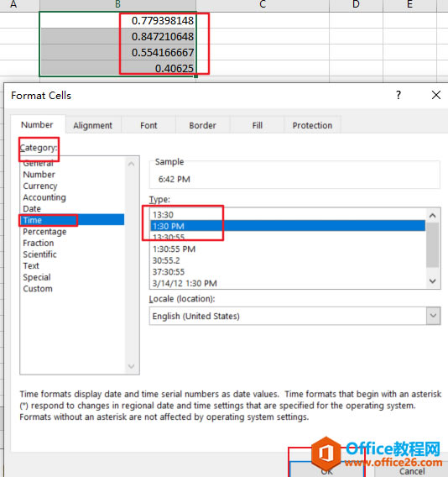Open the Locale (location) dropdown
This screenshot has width=448, height=477.
pyautogui.click(x=433, y=316)
